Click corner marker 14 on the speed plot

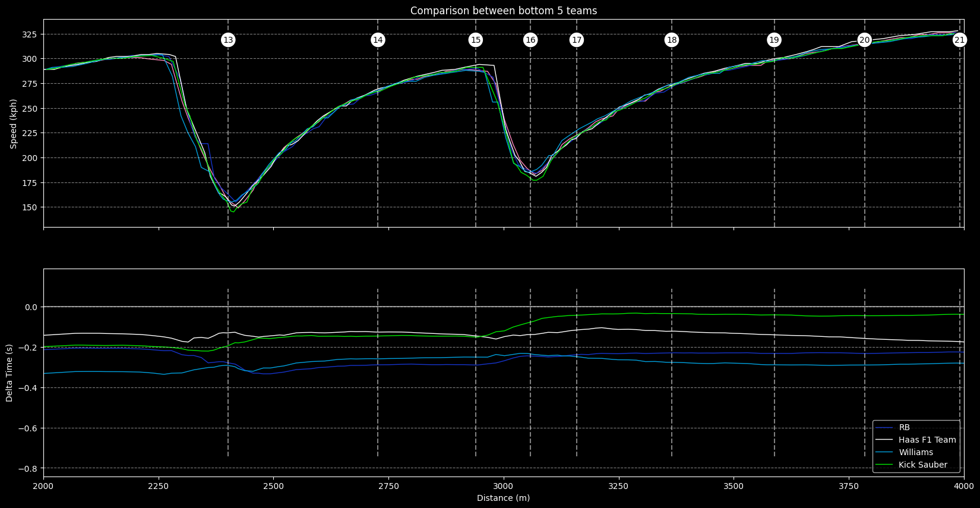click(x=378, y=40)
